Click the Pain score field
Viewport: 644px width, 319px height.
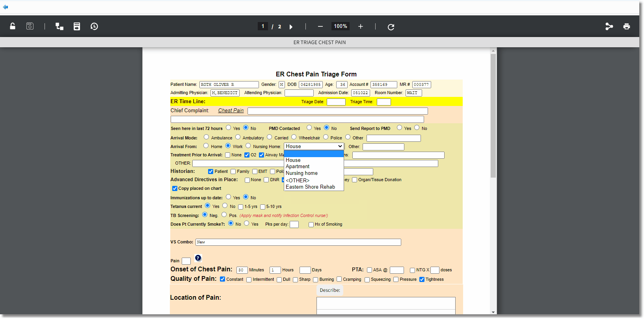(x=186, y=261)
